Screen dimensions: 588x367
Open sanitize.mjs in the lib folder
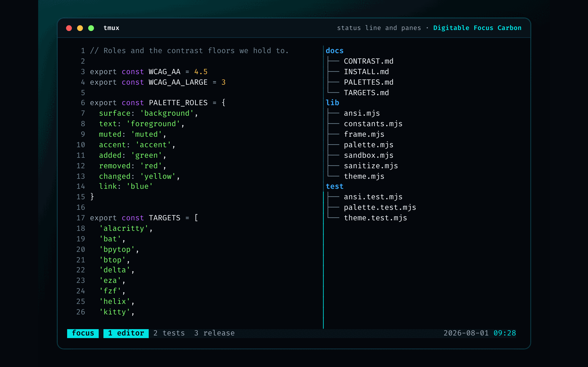[371, 166]
